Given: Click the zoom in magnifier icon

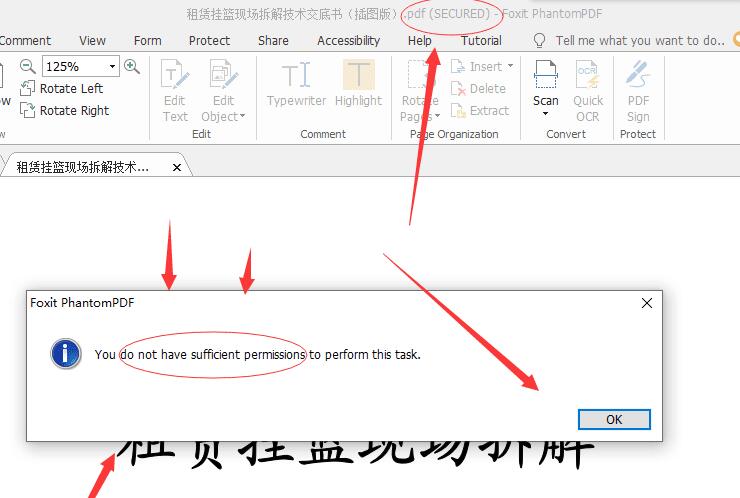Looking at the screenshot, I should pyautogui.click(x=132, y=66).
